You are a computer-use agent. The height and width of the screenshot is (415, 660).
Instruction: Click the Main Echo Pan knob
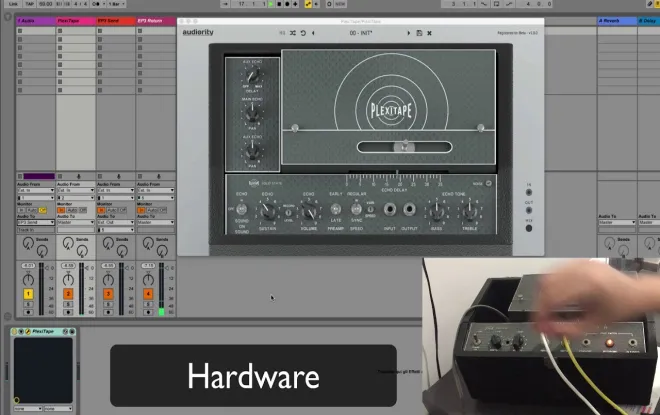click(x=252, y=114)
